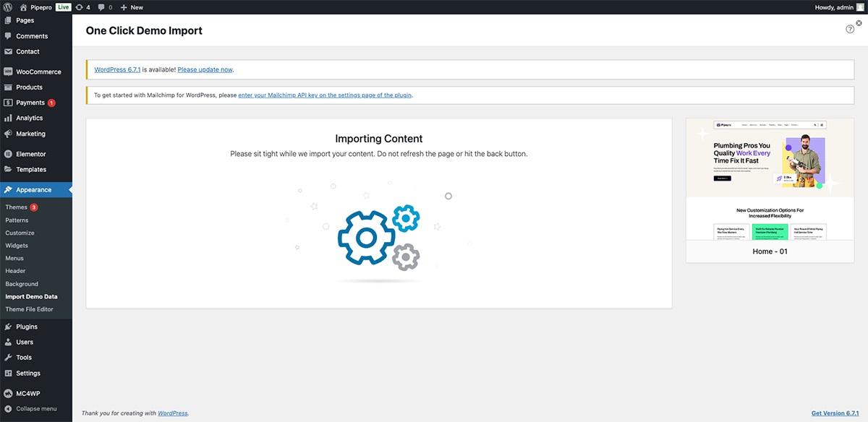Image resolution: width=868 pixels, height=422 pixels.
Task: Select Theme File Editor submenu item
Action: tap(30, 309)
